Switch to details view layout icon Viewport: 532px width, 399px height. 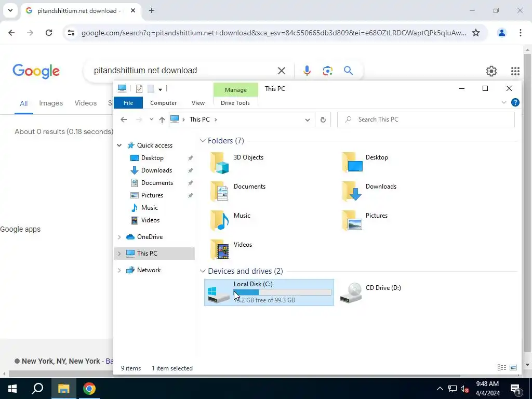tap(502, 368)
